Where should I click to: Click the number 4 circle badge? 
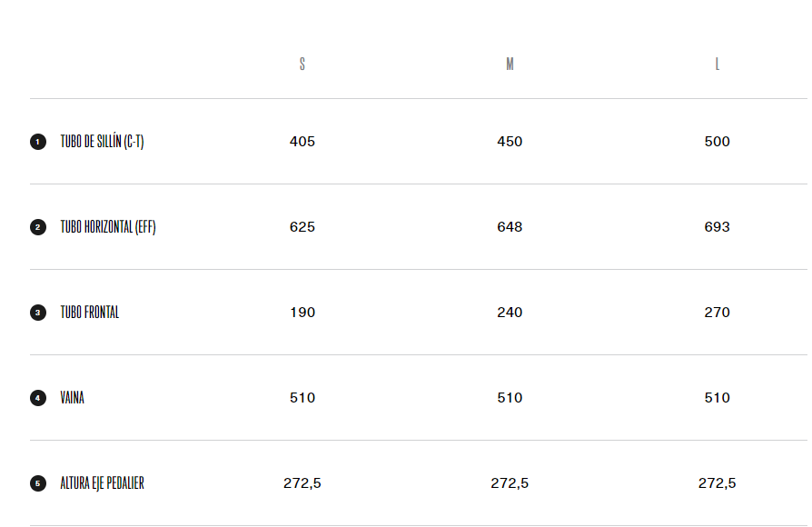(38, 398)
